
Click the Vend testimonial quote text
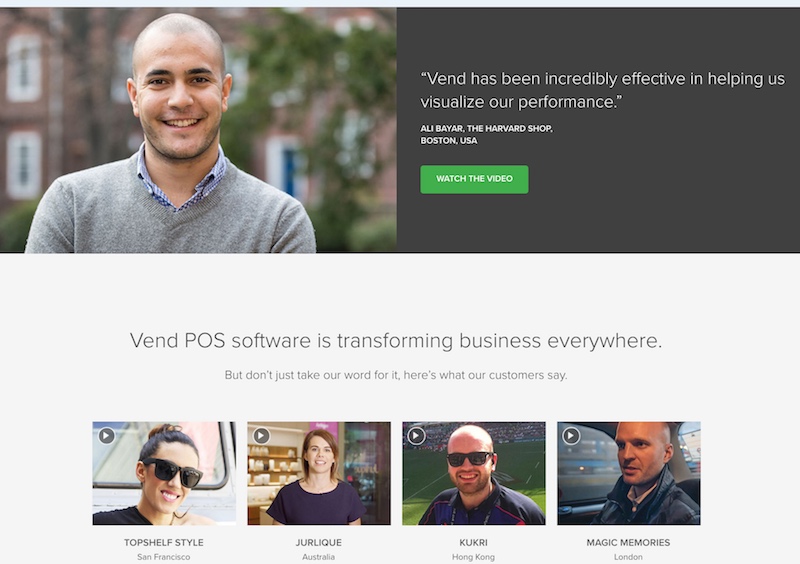(603, 90)
